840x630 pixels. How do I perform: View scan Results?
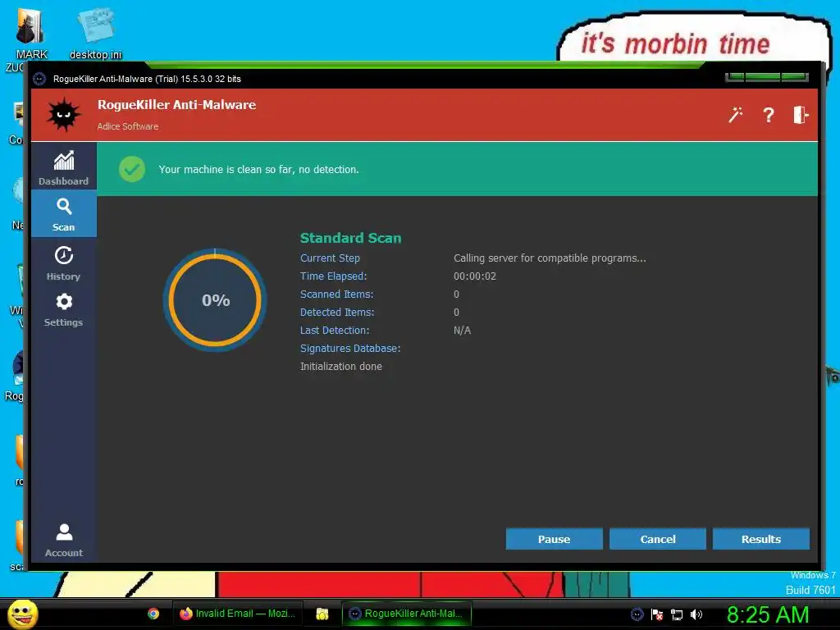(x=760, y=539)
